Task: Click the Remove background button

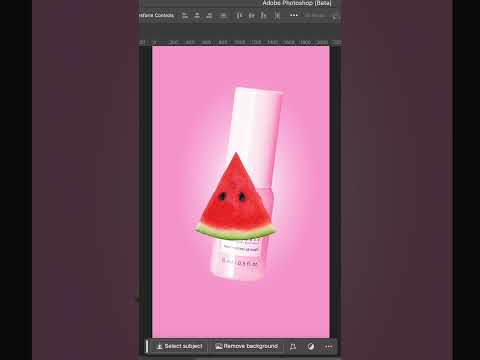Action: pyautogui.click(x=247, y=346)
